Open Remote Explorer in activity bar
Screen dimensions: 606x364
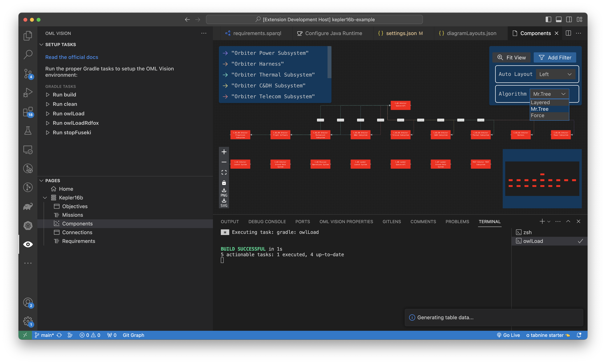28,150
